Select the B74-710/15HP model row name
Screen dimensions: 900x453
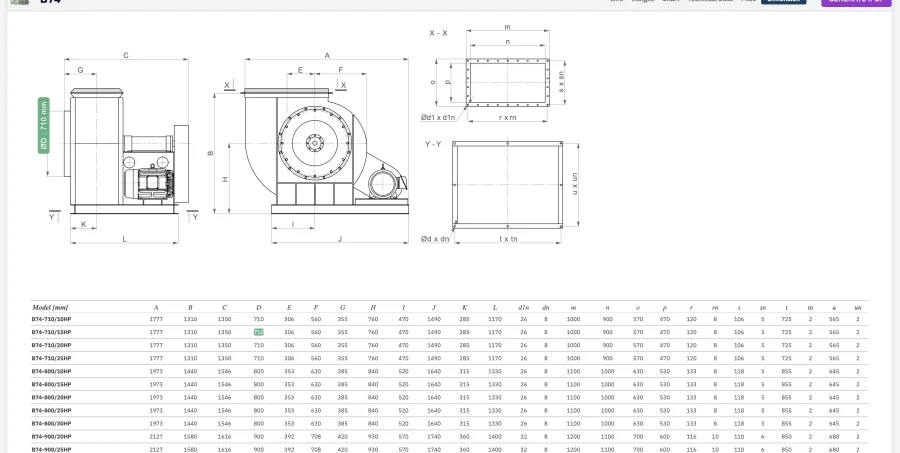pos(51,332)
